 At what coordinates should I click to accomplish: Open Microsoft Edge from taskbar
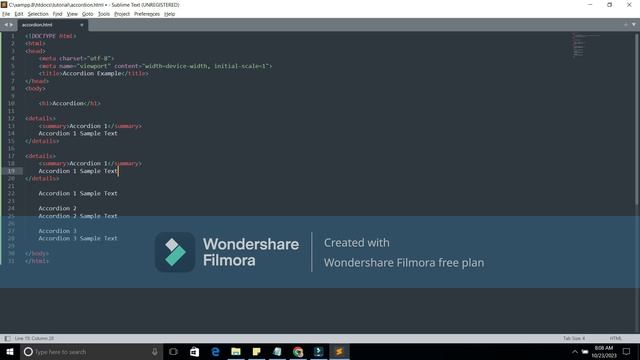(215, 352)
